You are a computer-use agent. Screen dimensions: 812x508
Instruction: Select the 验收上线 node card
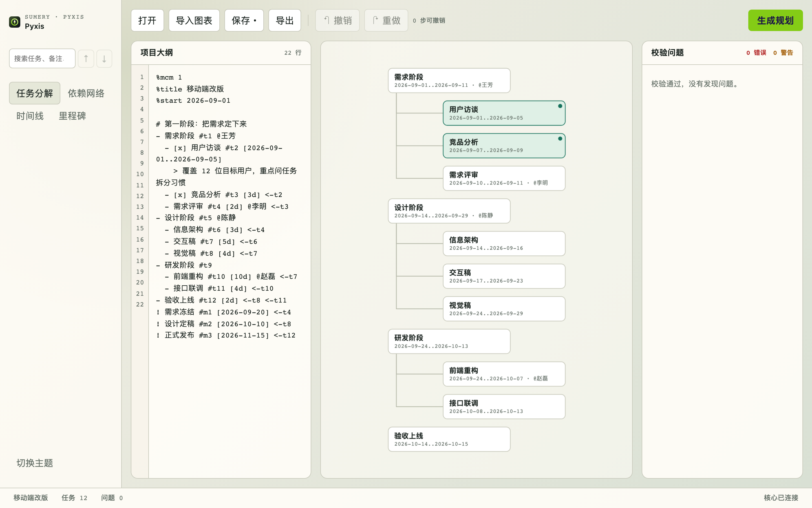449,439
